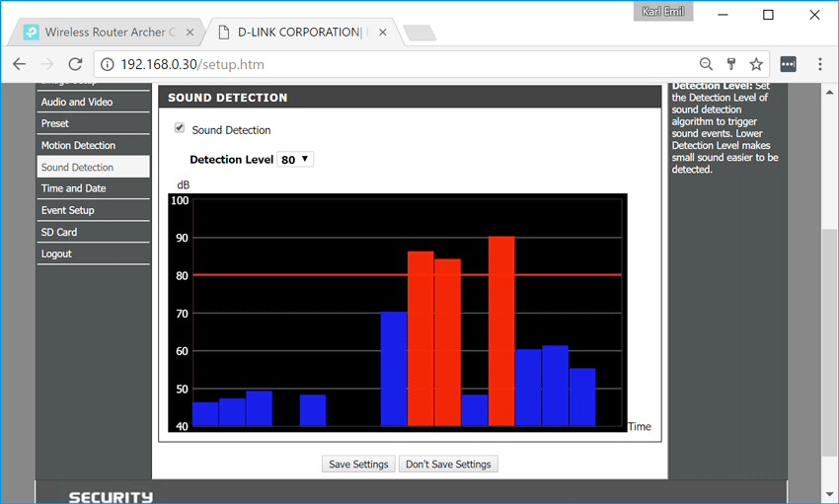The image size is (839, 504).
Task: Click the site information icon in address bar
Action: (x=108, y=65)
